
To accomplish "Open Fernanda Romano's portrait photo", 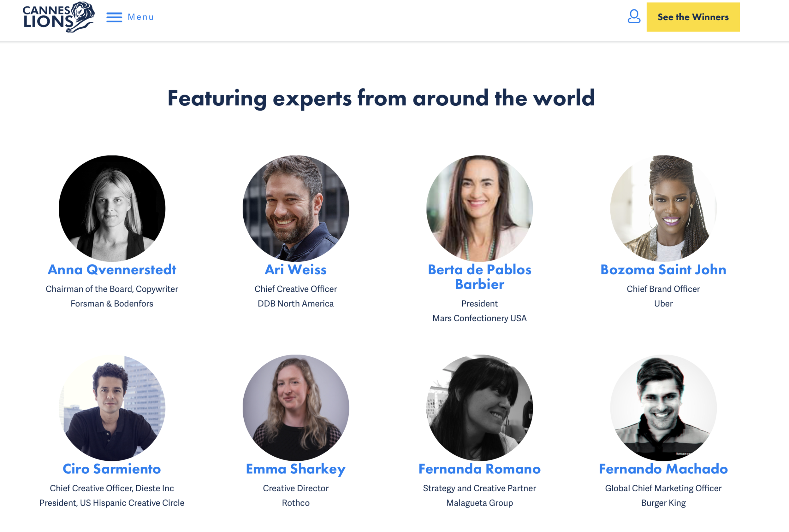I will click(479, 408).
